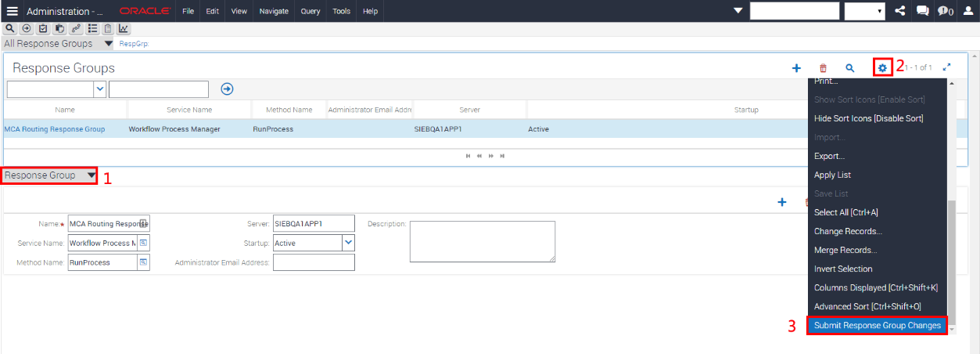Sort by Server column header

click(469, 110)
